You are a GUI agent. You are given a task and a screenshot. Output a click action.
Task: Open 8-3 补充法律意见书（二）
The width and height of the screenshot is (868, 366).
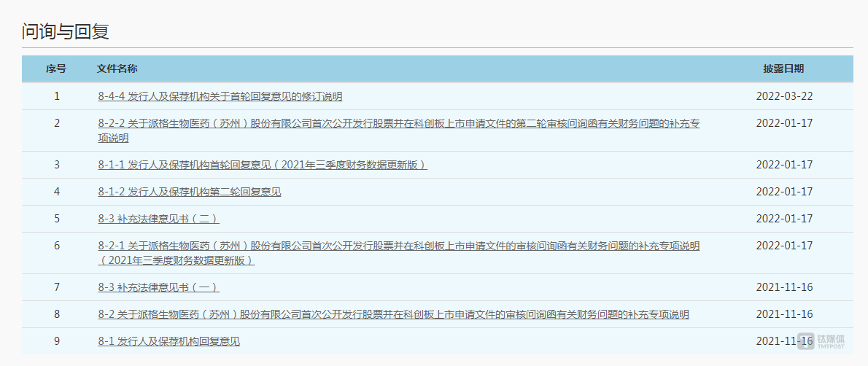pyautogui.click(x=158, y=219)
